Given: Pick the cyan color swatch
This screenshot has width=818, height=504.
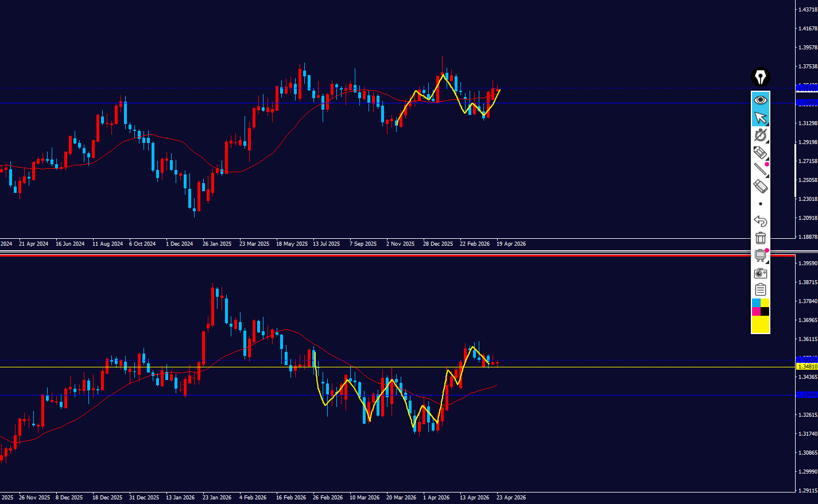Looking at the screenshot, I should pos(756,303).
